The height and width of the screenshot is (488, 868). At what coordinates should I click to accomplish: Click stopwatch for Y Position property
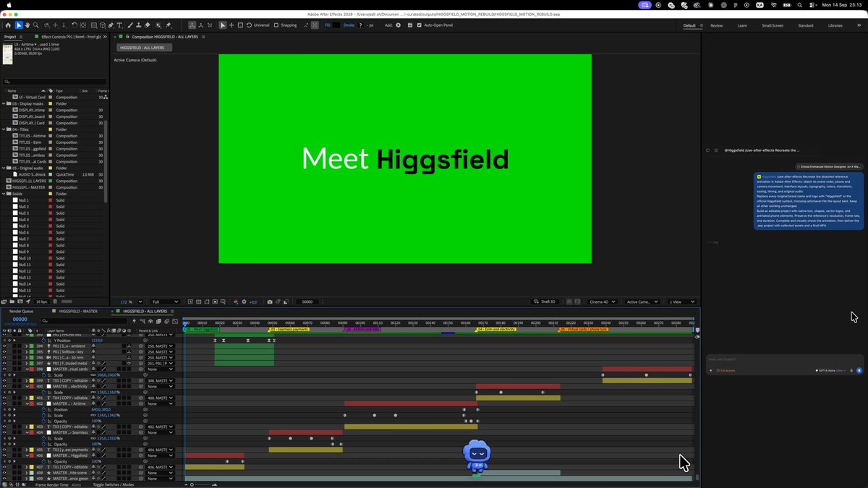click(x=44, y=341)
